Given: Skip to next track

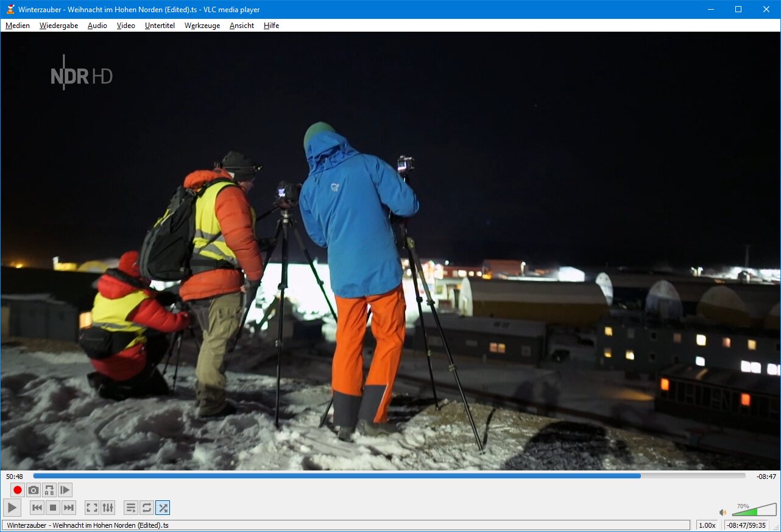Looking at the screenshot, I should (x=69, y=508).
